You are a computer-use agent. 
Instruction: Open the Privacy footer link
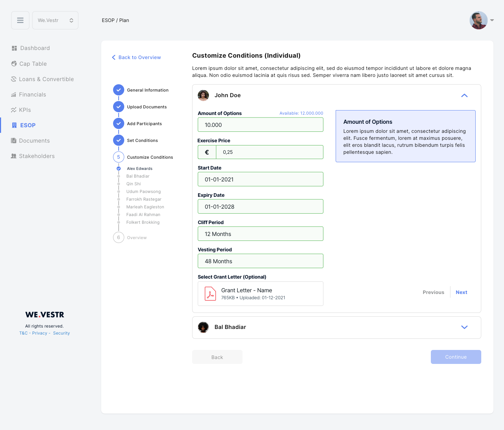click(x=40, y=333)
